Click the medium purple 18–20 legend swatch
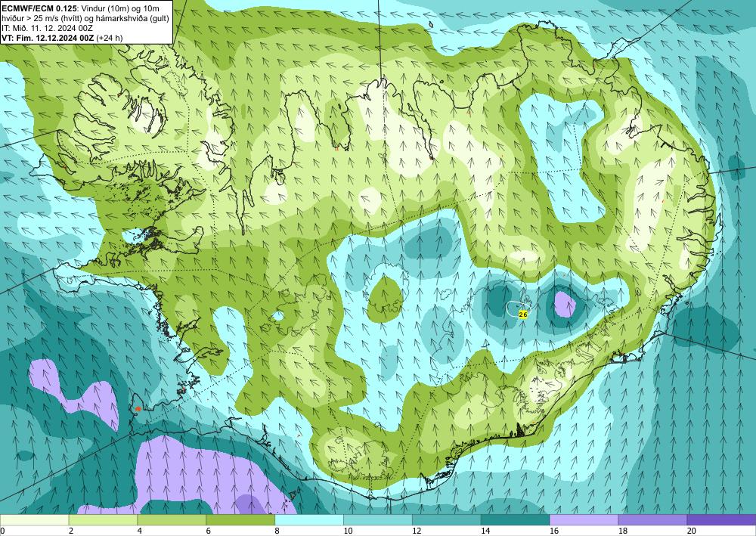 653,520
